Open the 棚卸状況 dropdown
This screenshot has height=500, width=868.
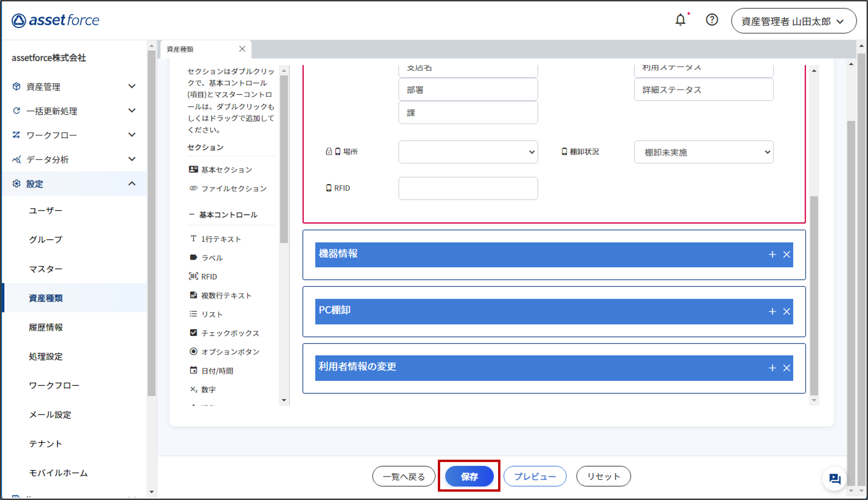(x=704, y=152)
